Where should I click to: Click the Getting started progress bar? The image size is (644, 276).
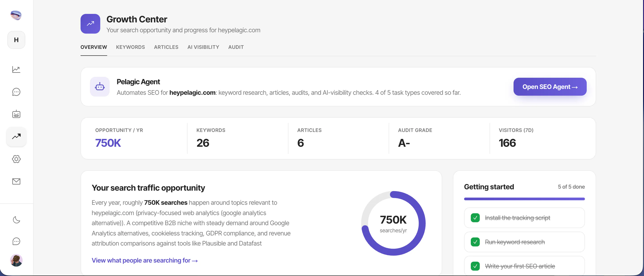point(524,199)
